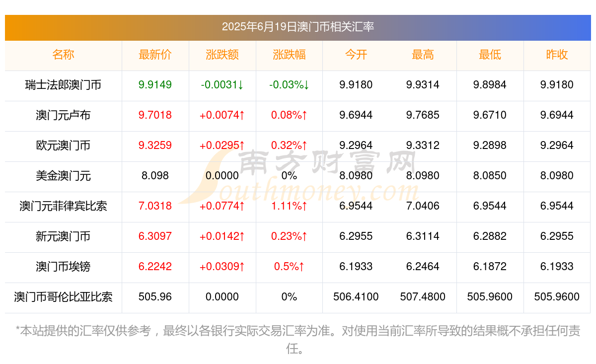Click the percentage 0.32%↑
The width and height of the screenshot is (596, 364).
(289, 146)
